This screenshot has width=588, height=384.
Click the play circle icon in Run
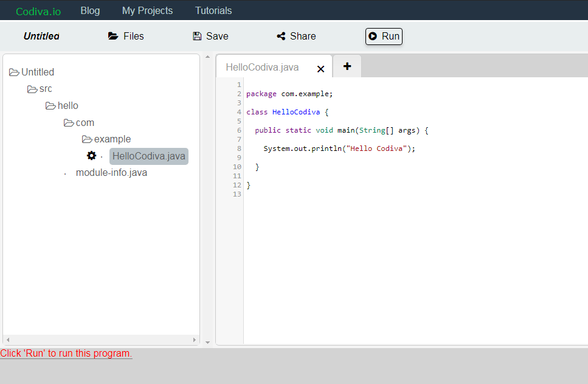pyautogui.click(x=372, y=36)
